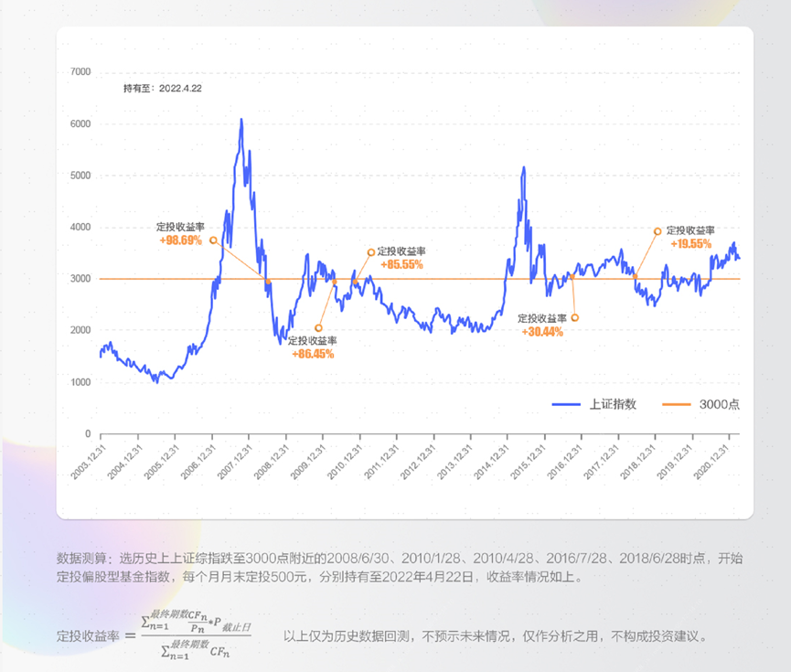
Task: Select the 2016.12.31 x-axis date label
Action: tap(566, 462)
